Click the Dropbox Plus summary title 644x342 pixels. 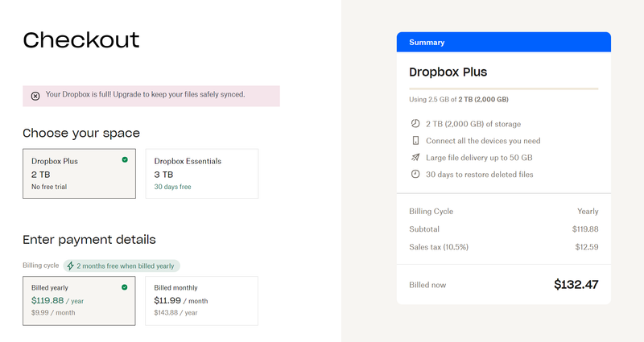(448, 72)
